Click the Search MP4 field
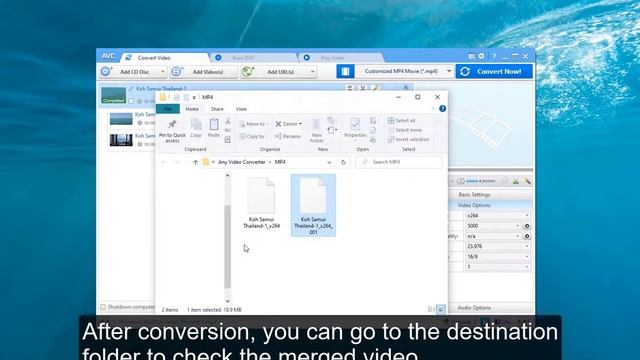Viewport: 640px width, 360px height. tap(399, 162)
